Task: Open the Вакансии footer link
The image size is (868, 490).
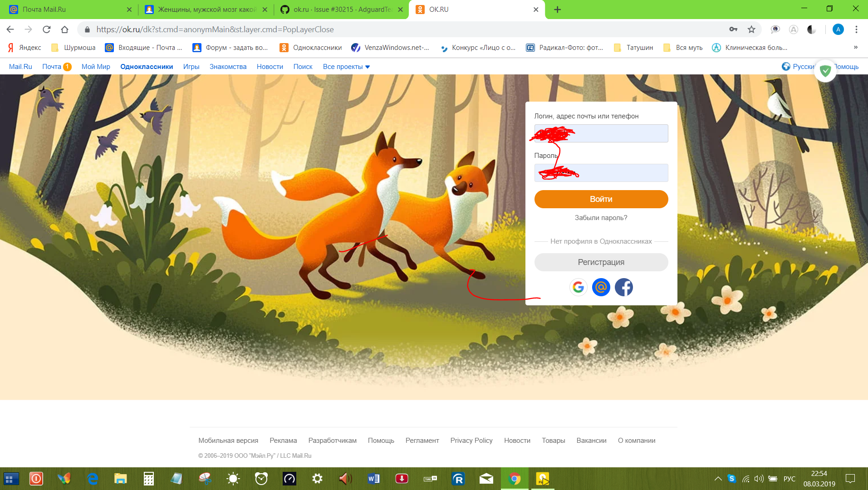Action: coord(591,441)
